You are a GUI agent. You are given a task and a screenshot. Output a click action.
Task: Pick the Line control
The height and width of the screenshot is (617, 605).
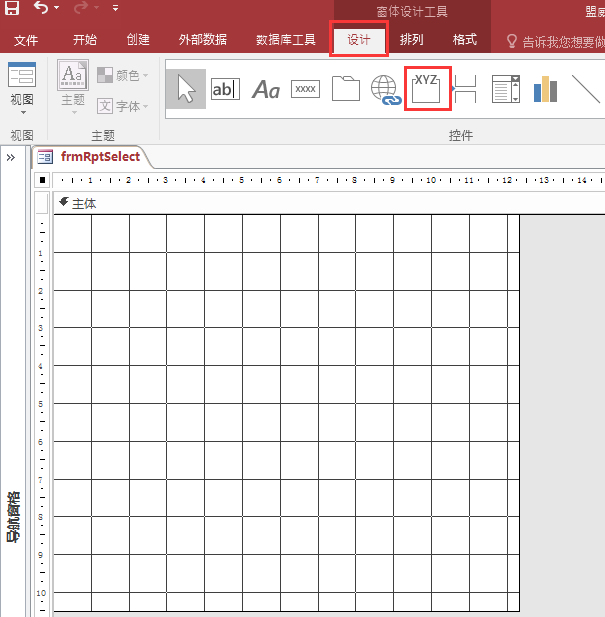click(x=585, y=89)
